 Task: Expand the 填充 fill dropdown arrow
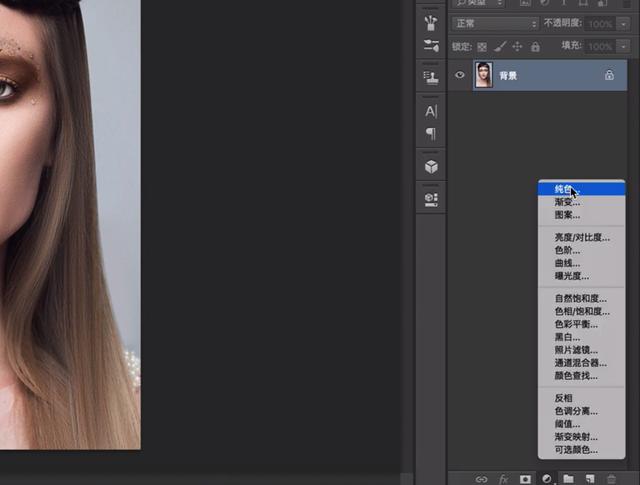pos(622,46)
